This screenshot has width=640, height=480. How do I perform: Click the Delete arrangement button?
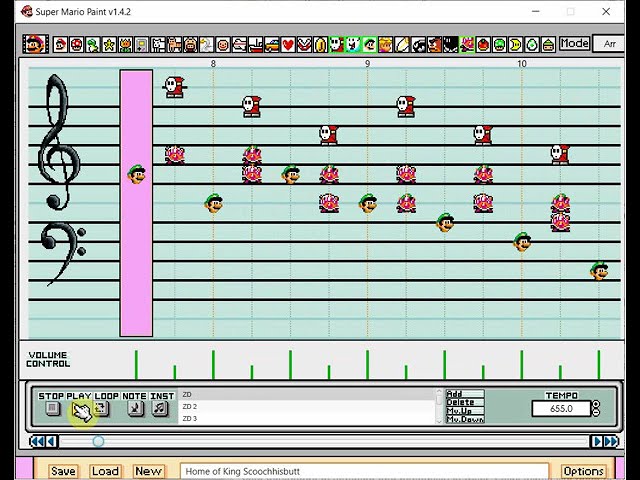[465, 402]
